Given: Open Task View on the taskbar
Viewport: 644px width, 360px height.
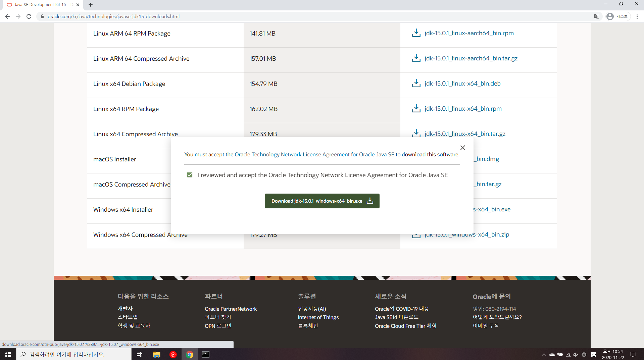Looking at the screenshot, I should click(140, 354).
